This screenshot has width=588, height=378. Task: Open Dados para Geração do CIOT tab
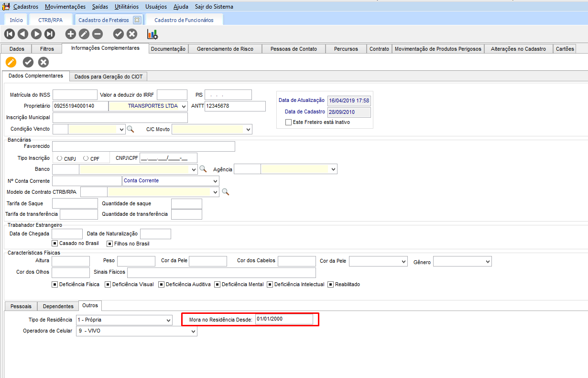point(109,77)
